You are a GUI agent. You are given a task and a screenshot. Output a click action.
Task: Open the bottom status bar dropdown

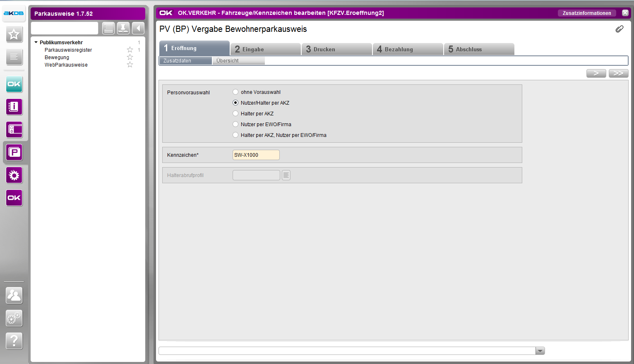pos(540,351)
